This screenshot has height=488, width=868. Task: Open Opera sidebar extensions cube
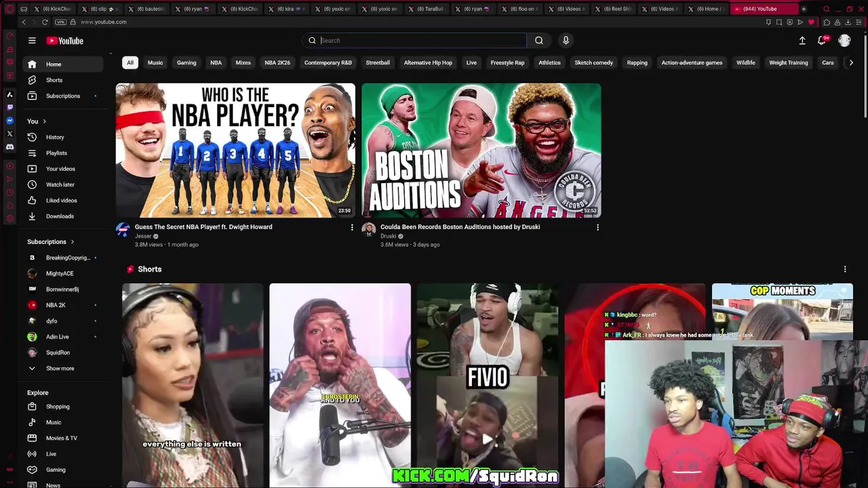click(x=9, y=205)
